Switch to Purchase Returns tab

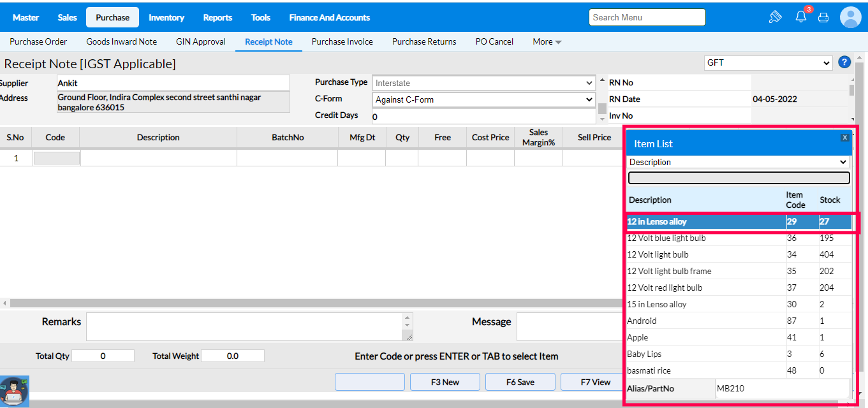click(x=424, y=41)
